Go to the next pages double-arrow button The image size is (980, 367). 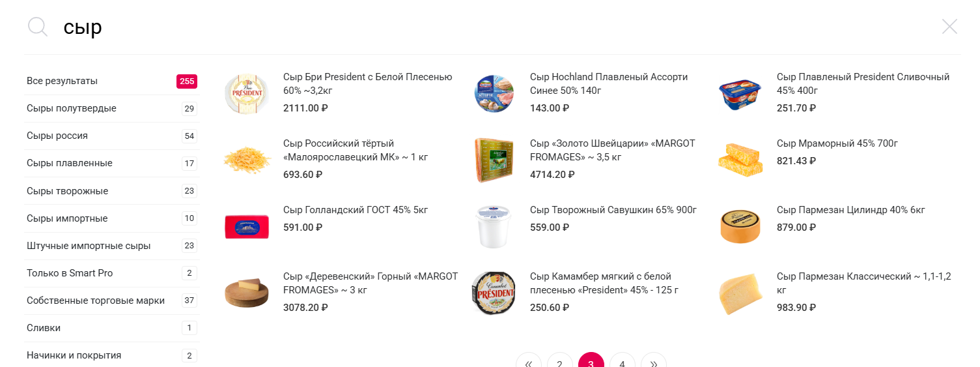pos(654,364)
